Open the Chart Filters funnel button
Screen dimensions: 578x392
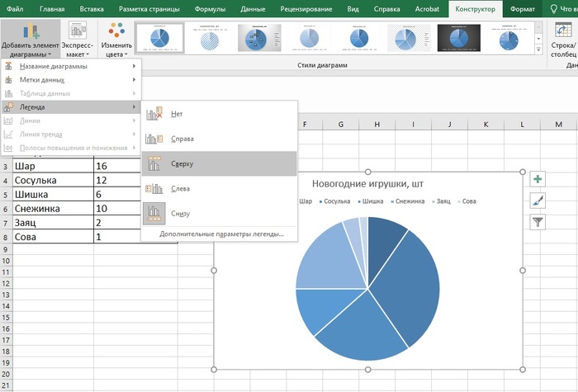pos(538,221)
